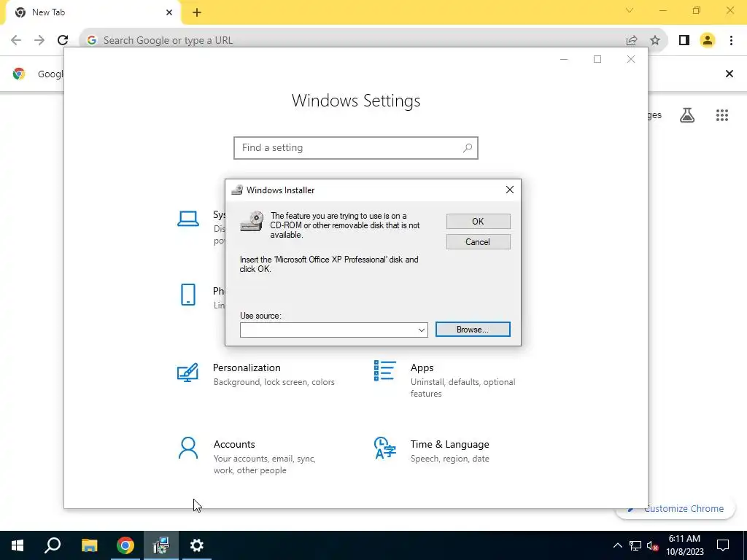Click the network tray icon
This screenshot has height=560, width=747.
tap(635, 545)
